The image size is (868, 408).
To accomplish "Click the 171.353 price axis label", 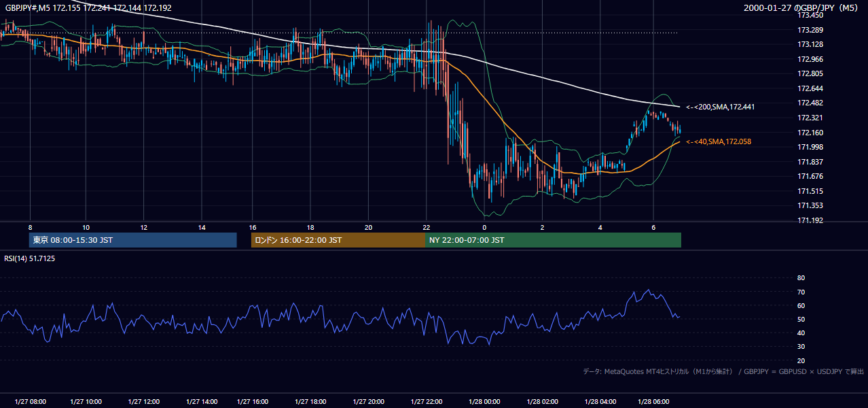I will click(810, 205).
